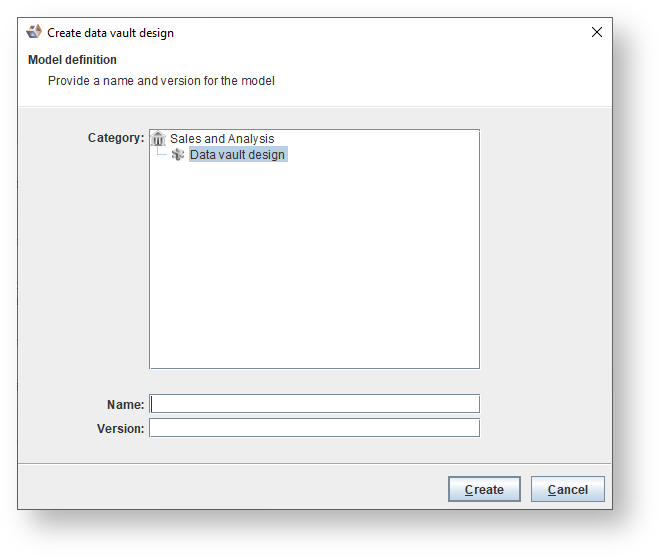The height and width of the screenshot is (558, 661).
Task: Select the Data vault design tree node
Action: (237, 155)
